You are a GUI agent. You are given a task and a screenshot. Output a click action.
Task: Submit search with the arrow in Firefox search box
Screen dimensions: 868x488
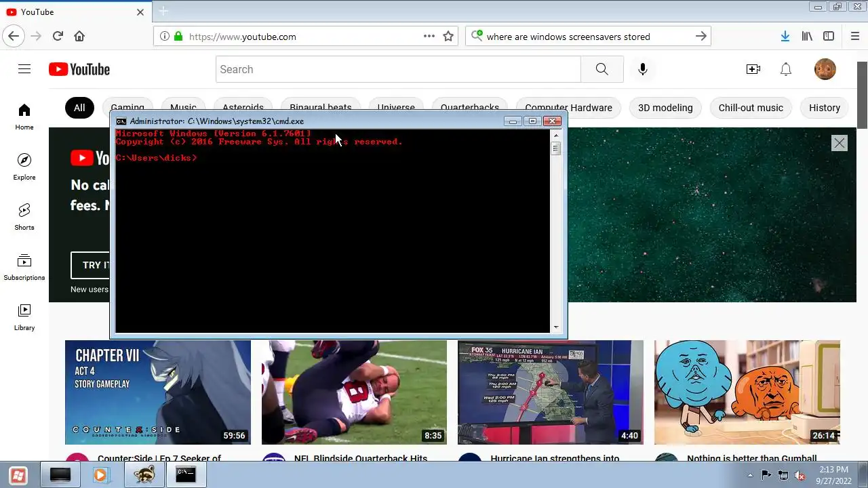701,37
